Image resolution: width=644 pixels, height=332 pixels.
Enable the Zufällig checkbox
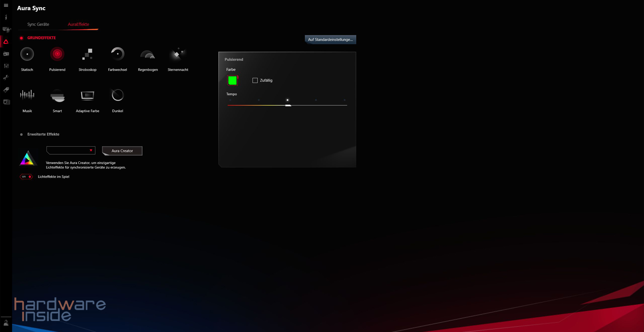point(255,80)
